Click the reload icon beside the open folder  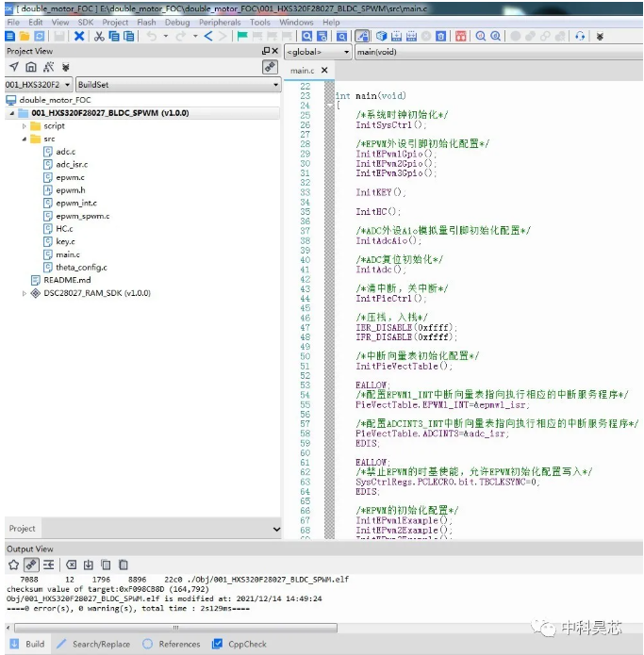click(40, 37)
